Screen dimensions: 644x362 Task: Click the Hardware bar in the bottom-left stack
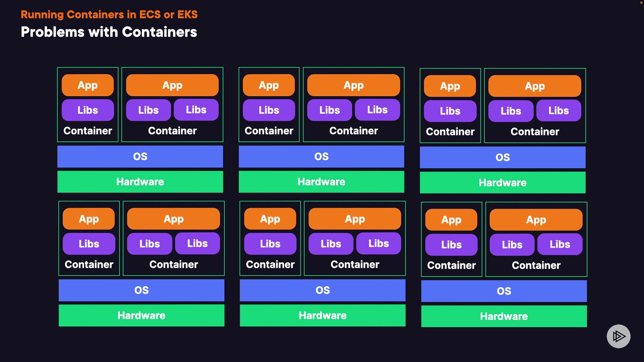tap(142, 315)
